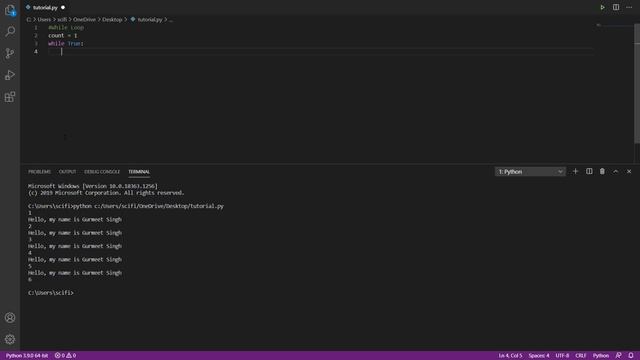Close unsaved tutorial.py tab via dot
Viewport: 640px width, 360px height.
pyautogui.click(x=63, y=7)
